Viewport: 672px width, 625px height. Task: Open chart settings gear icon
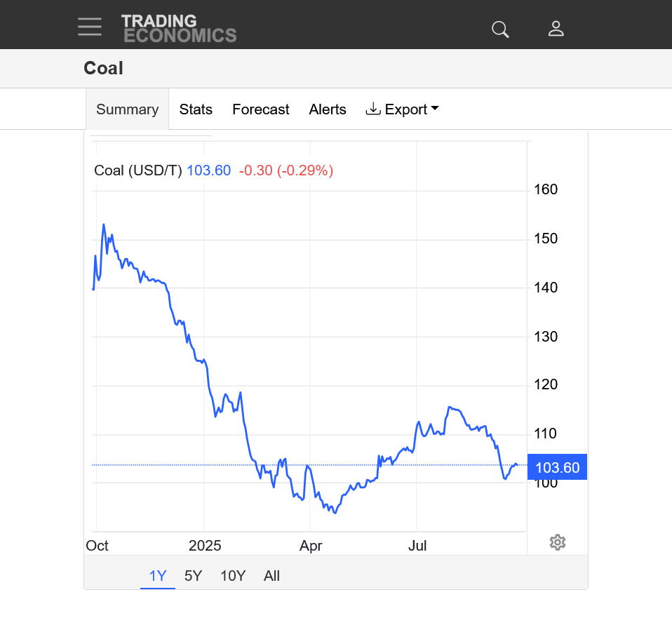(558, 542)
